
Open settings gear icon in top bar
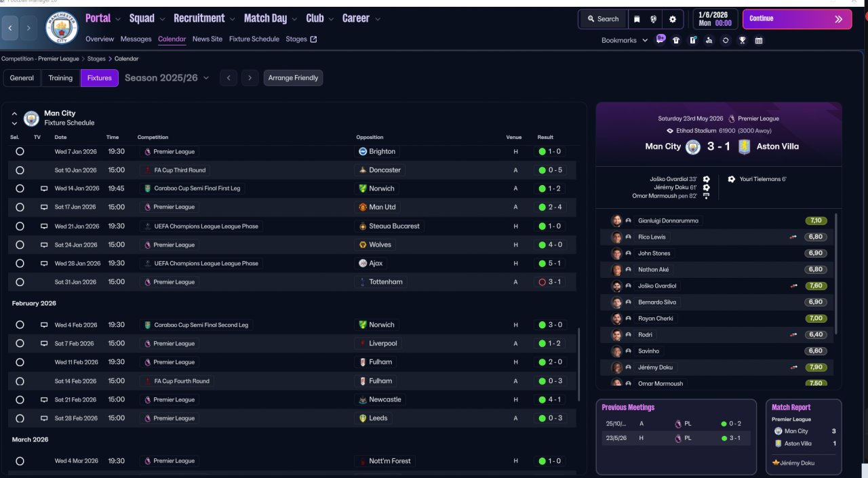673,19
